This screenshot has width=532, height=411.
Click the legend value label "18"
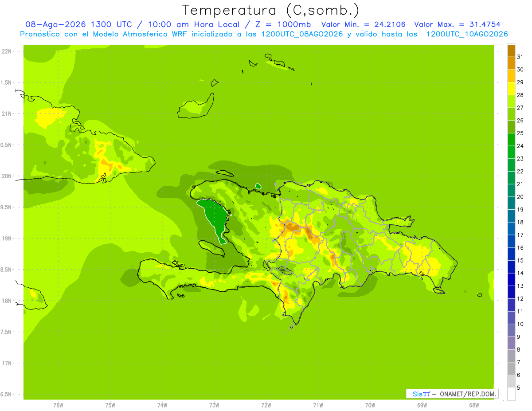tap(520, 222)
